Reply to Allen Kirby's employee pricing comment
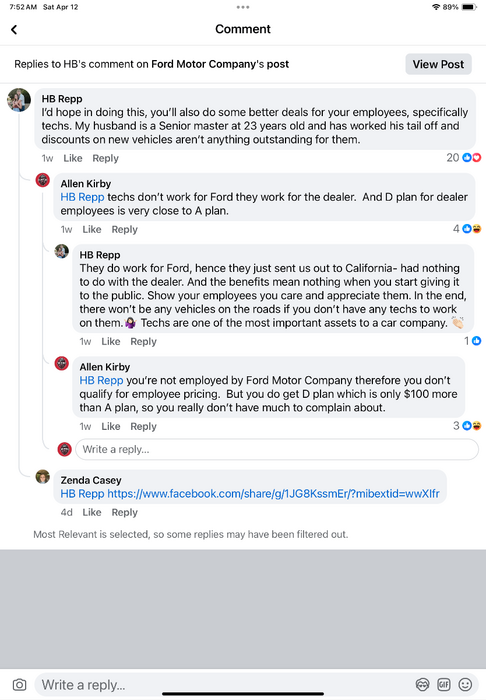This screenshot has width=486, height=700. coord(143,426)
